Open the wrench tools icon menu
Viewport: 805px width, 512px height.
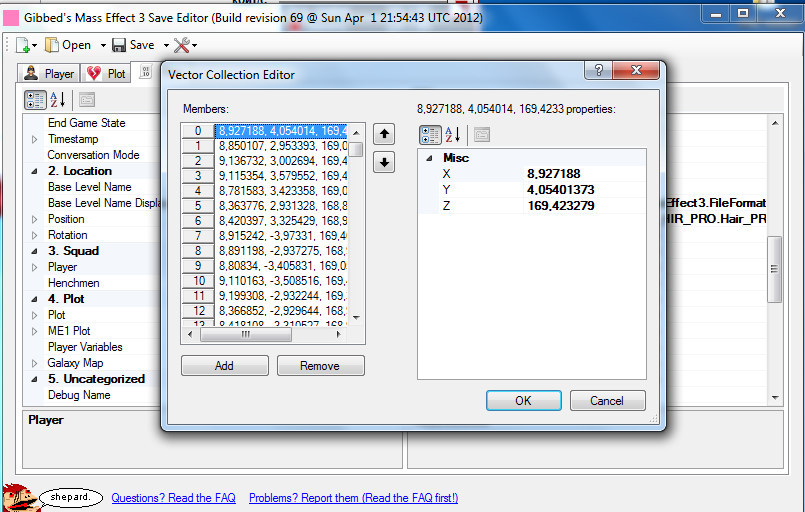coord(182,45)
